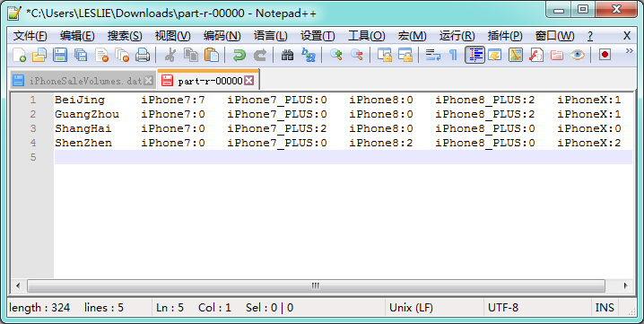
Task: Toggle monitoring eye icon
Action: click(x=577, y=55)
